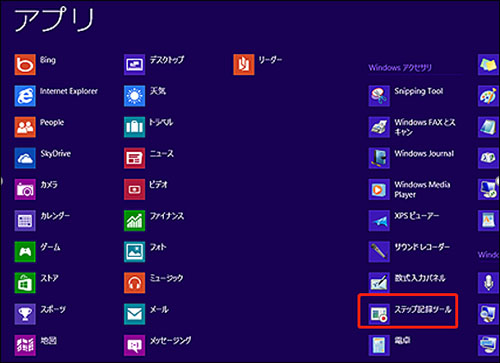Open the ゲーム (Games) app
This screenshot has height=363, width=500.
coord(25,252)
